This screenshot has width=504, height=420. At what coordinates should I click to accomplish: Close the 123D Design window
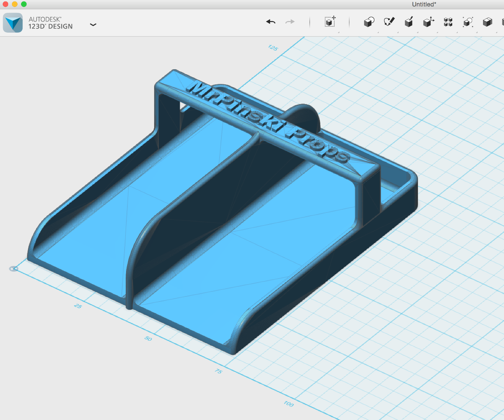[x=5, y=4]
